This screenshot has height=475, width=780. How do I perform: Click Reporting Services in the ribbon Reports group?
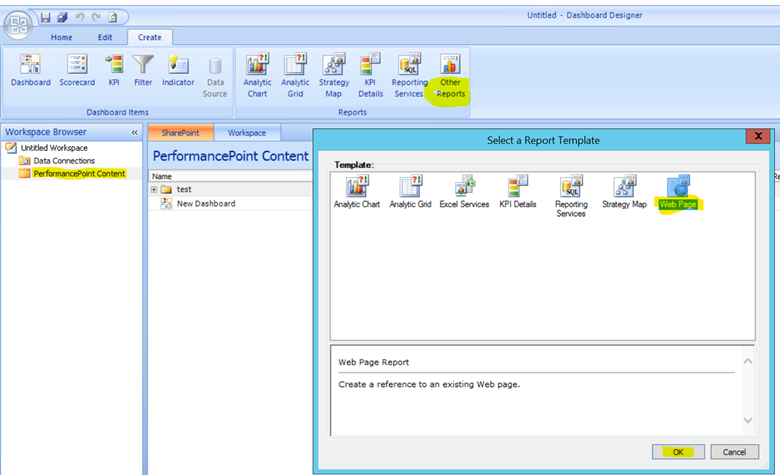(x=409, y=76)
